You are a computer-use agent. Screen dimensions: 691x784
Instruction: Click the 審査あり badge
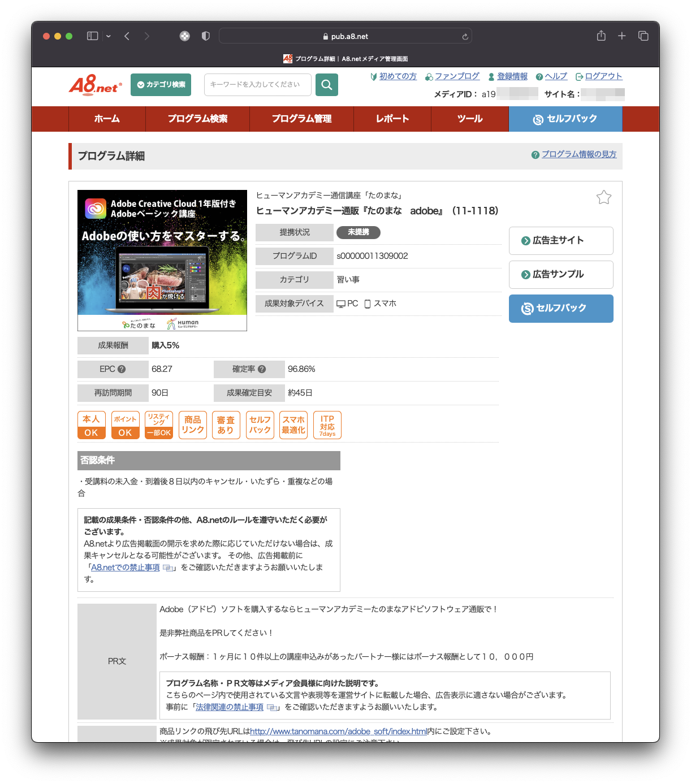click(x=226, y=425)
